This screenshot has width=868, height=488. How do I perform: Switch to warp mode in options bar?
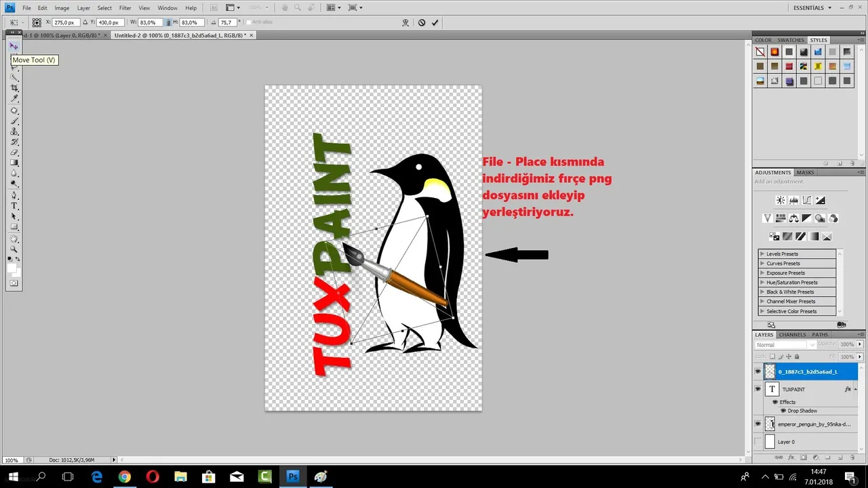pos(406,22)
